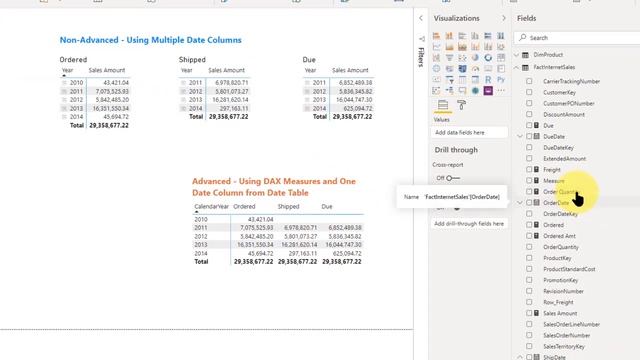
Task: Click the Fields Search box
Action: [x=577, y=38]
